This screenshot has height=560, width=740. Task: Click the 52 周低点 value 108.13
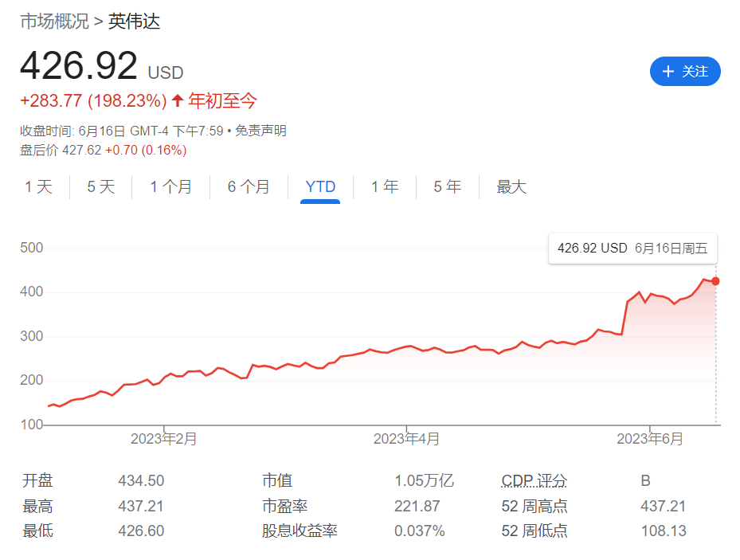coord(664,531)
